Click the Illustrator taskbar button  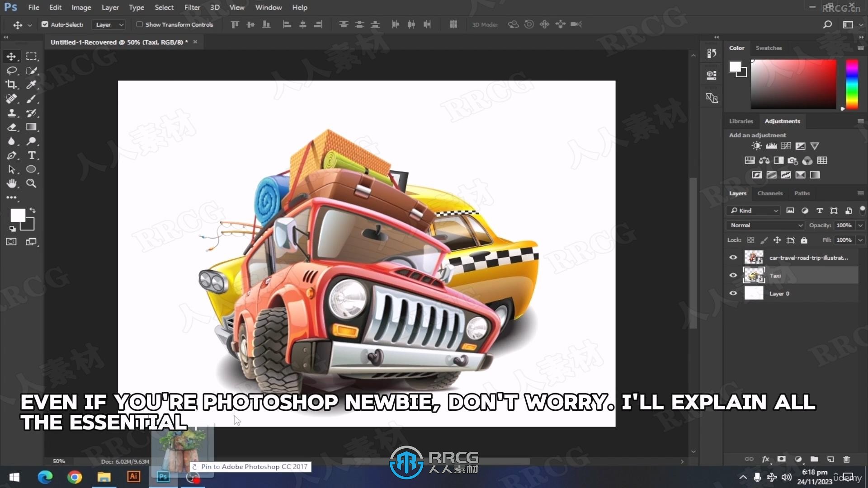[133, 477]
